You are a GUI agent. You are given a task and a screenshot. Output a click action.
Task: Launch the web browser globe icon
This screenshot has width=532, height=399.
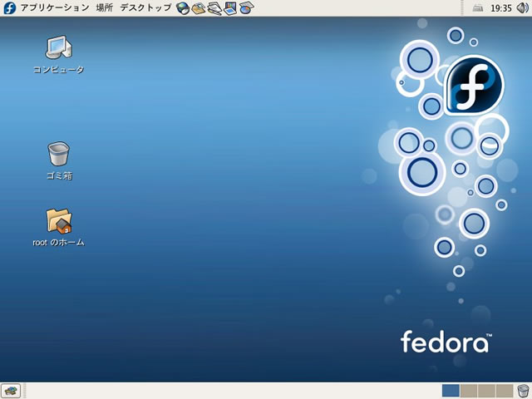tap(183, 8)
